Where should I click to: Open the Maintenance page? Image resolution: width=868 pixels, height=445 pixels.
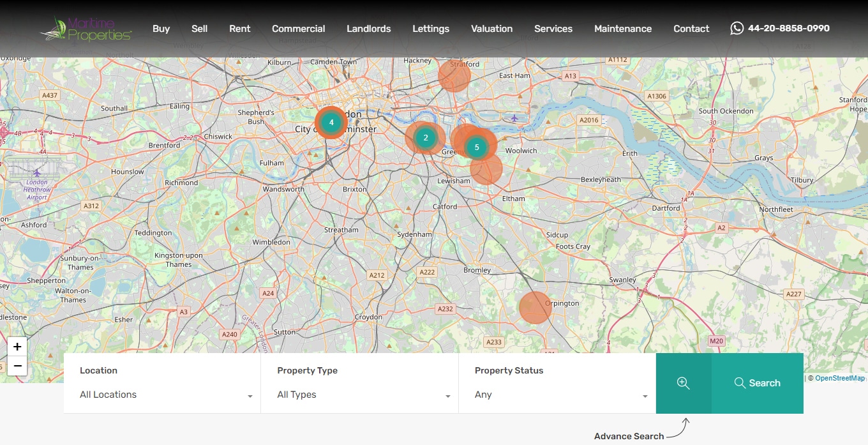click(x=623, y=29)
